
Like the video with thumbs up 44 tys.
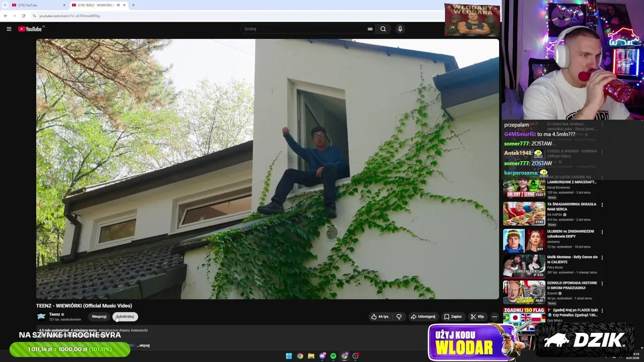pyautogui.click(x=380, y=317)
